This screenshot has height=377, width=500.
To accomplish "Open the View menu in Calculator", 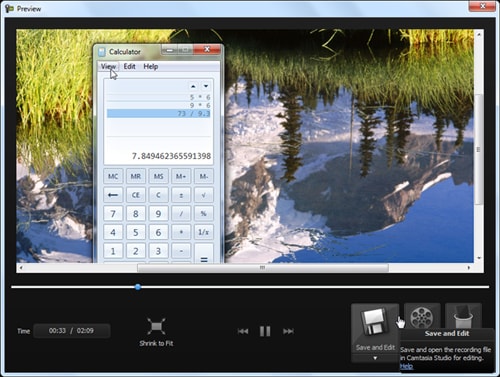I will (108, 66).
